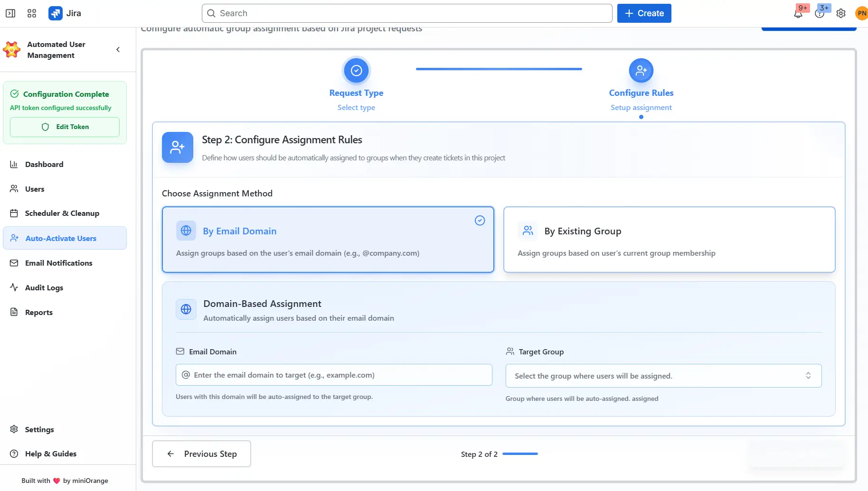Screen dimensions: 868x491
Task: Click the Create button
Action: [644, 13]
